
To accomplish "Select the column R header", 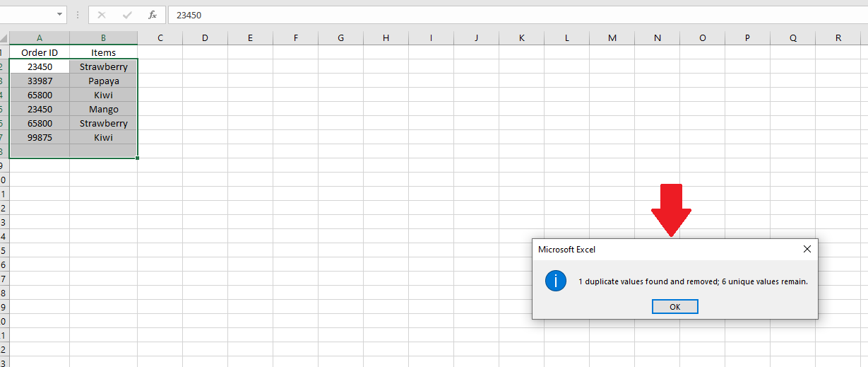I will (x=838, y=38).
